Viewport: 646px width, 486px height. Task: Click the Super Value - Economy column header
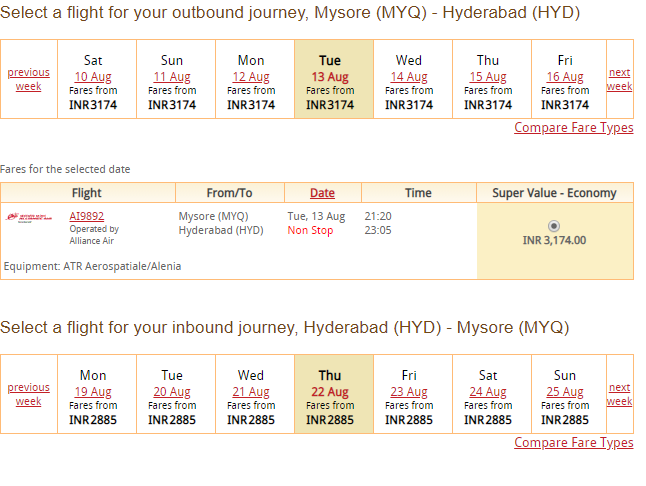click(x=555, y=193)
